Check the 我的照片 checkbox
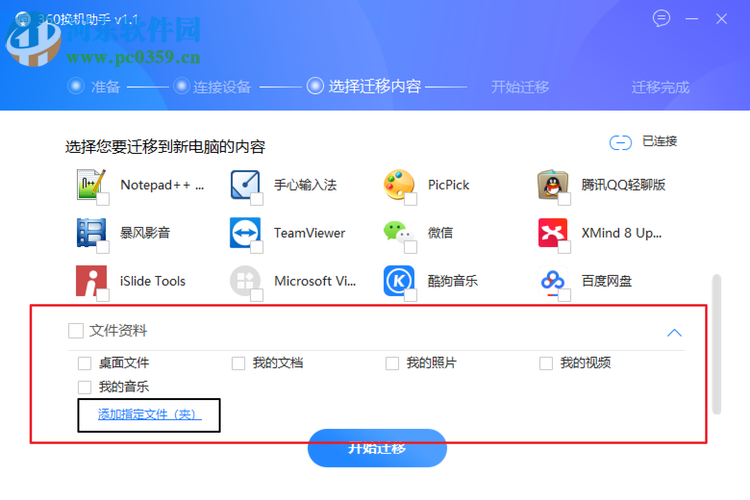Image resolution: width=750 pixels, height=500 pixels. [x=392, y=363]
